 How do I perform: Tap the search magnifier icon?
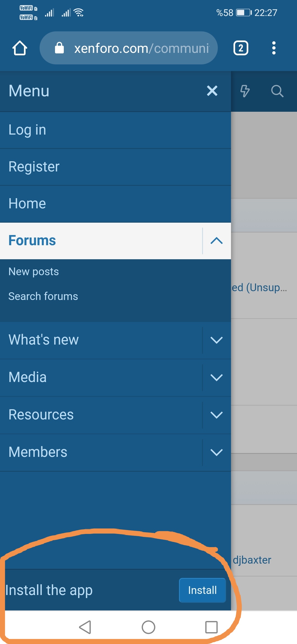[277, 91]
